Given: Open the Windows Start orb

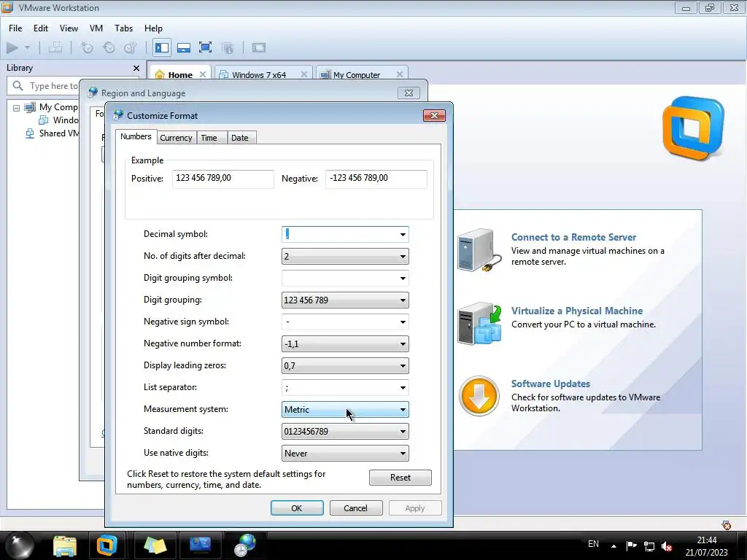Looking at the screenshot, I should pyautogui.click(x=20, y=545).
